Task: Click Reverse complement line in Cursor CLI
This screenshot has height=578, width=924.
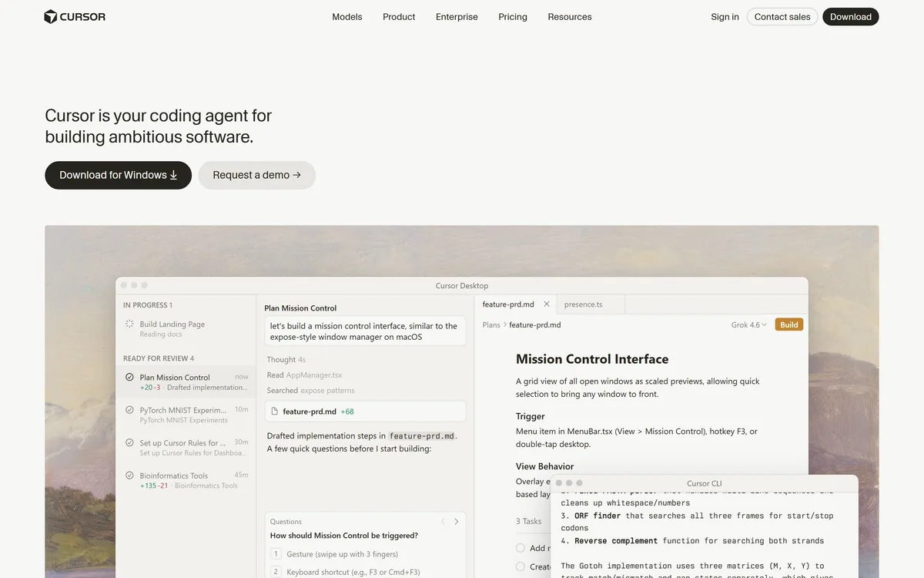Action: click(692, 541)
